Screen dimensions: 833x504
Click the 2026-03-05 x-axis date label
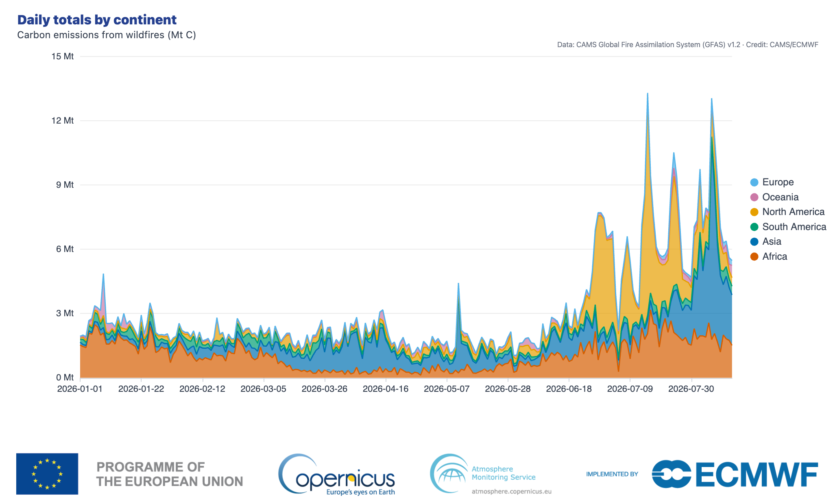[264, 389]
